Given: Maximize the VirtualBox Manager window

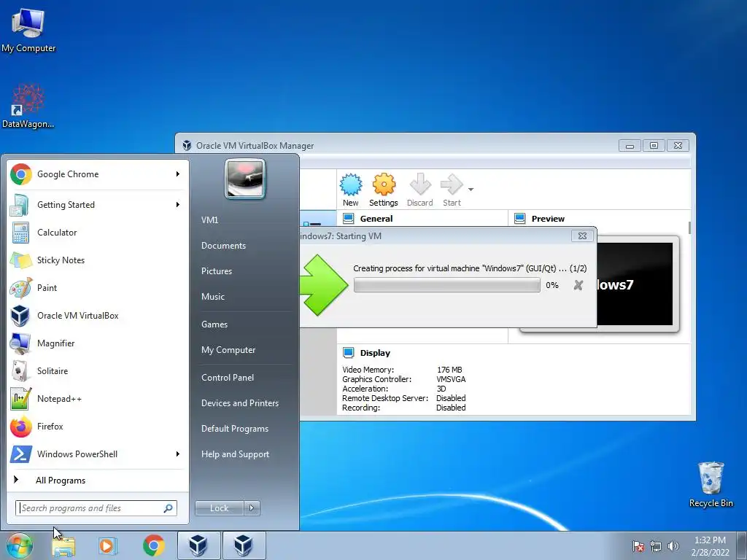Looking at the screenshot, I should [x=654, y=145].
